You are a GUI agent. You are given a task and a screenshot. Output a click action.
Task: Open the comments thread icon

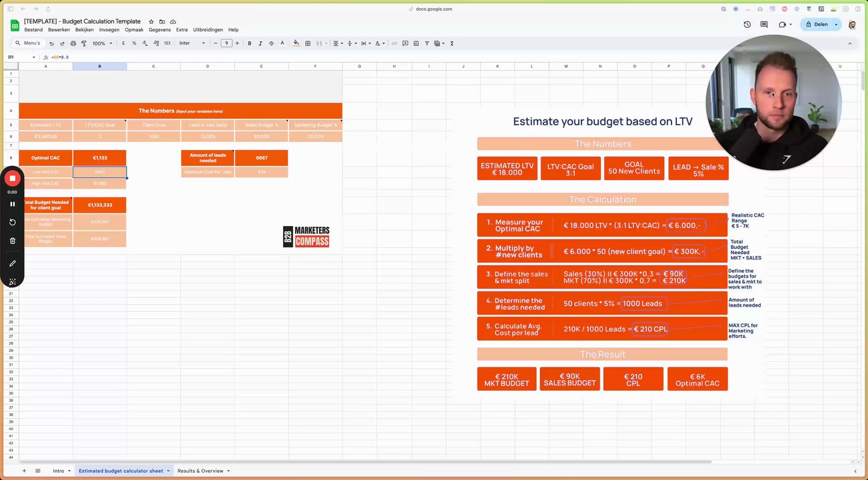tap(764, 25)
